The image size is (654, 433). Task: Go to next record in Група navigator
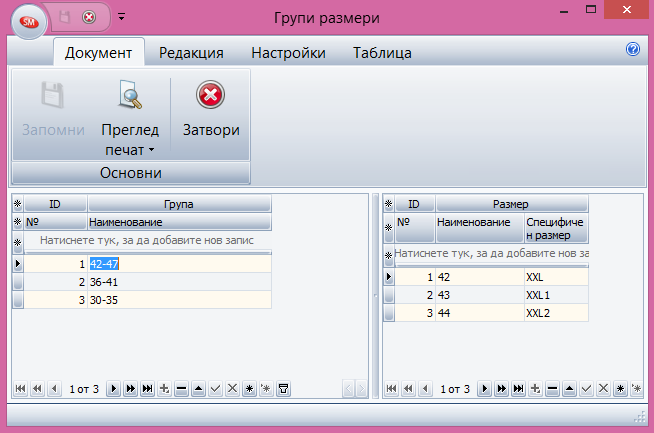pos(113,389)
